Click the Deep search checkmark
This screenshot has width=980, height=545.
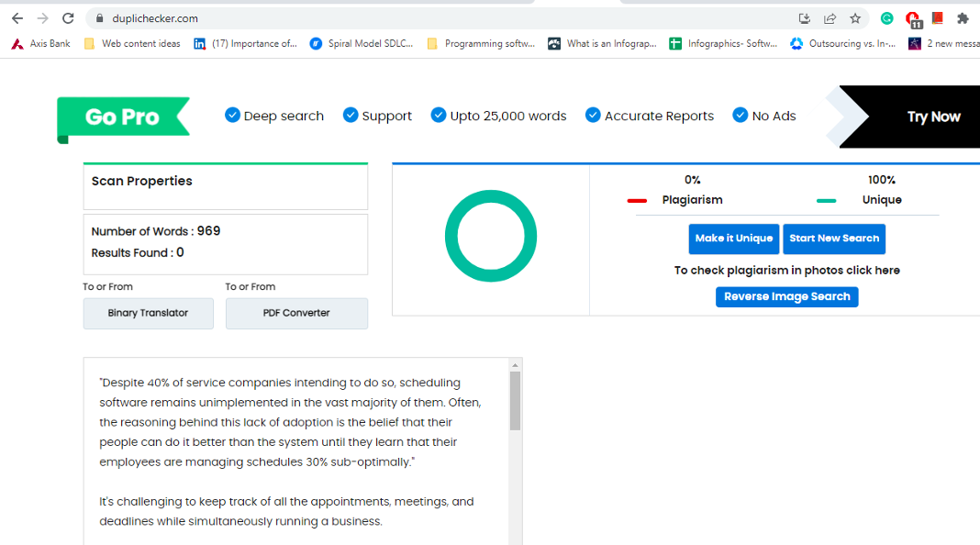tap(233, 116)
